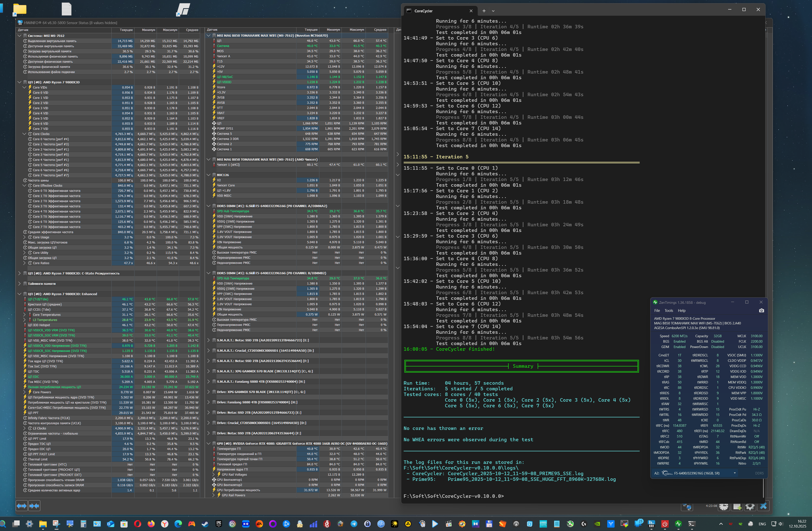
Task: Click HWiNFO expand columns arrows button
Action: [21, 506]
